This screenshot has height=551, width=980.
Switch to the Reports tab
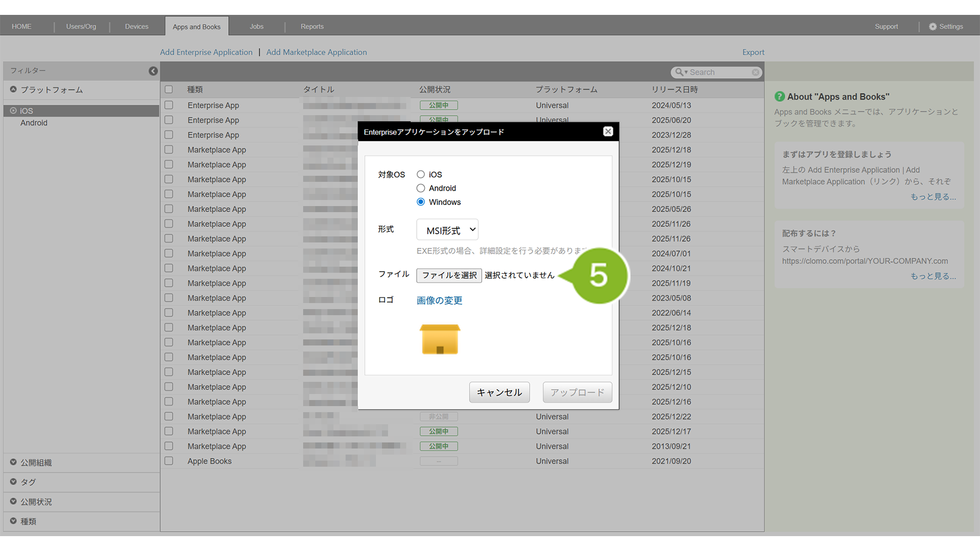coord(312,26)
